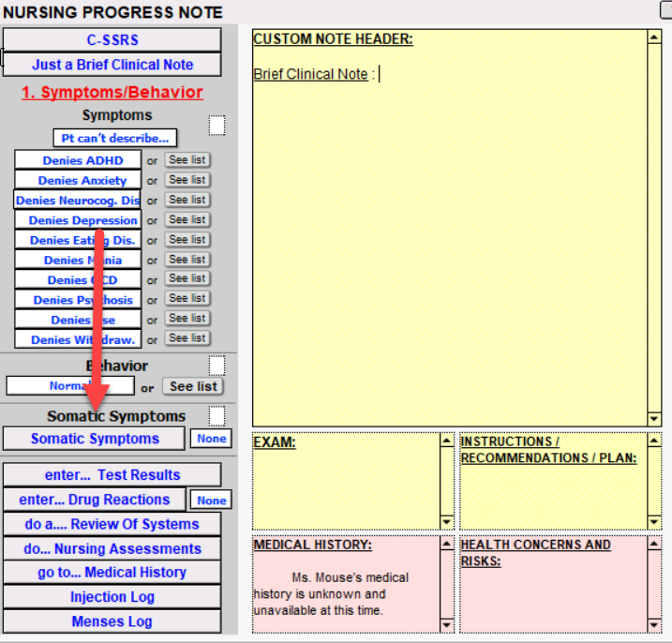672x643 pixels.
Task: Click the Somatic Symptoms button
Action: (x=95, y=439)
